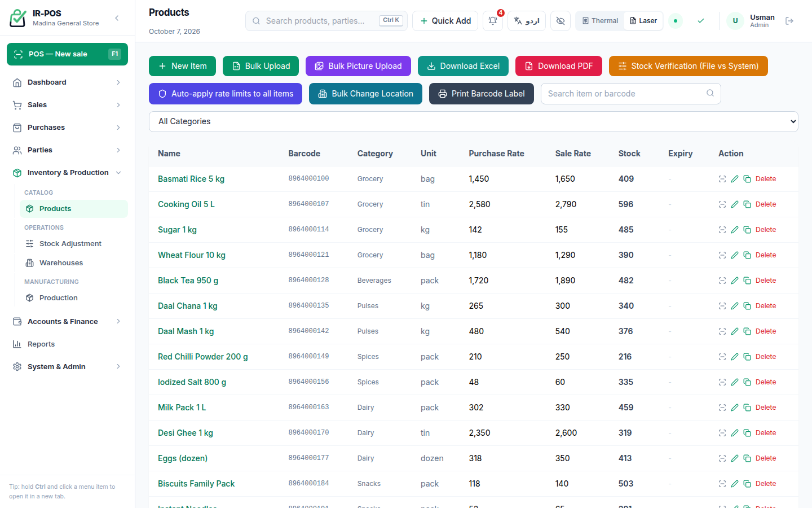Click the pencil icon for Wheat Flour
812x508 pixels.
click(735, 255)
